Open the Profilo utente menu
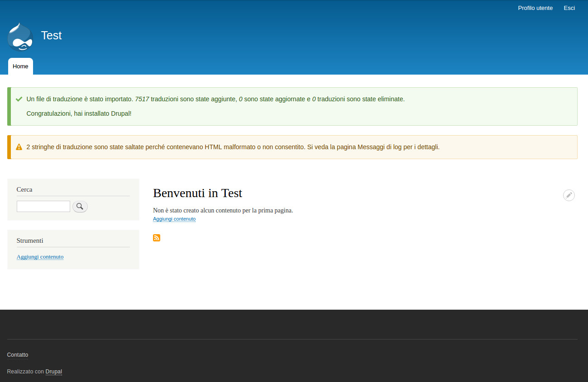 tap(535, 8)
